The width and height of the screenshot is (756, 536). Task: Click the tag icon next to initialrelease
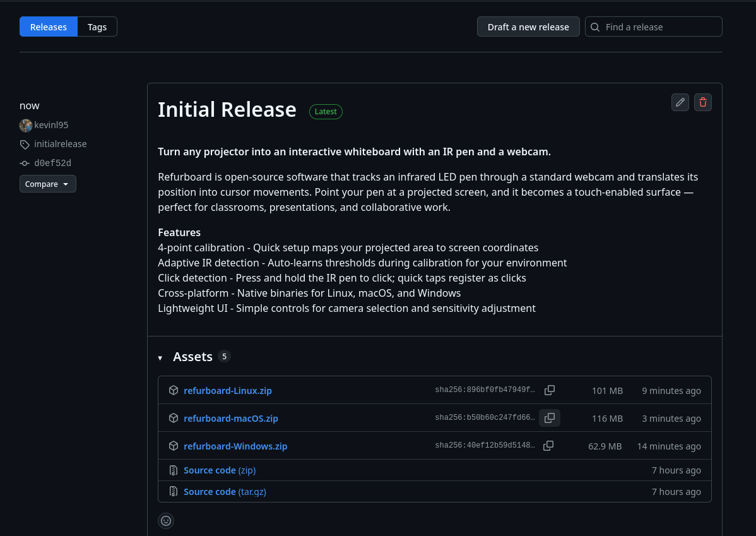point(25,145)
